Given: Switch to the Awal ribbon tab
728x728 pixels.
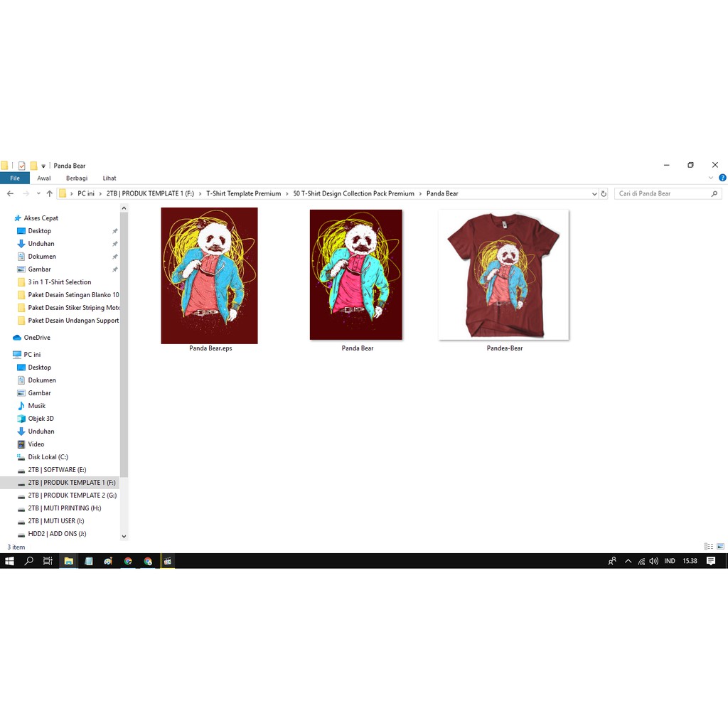Looking at the screenshot, I should pyautogui.click(x=44, y=178).
